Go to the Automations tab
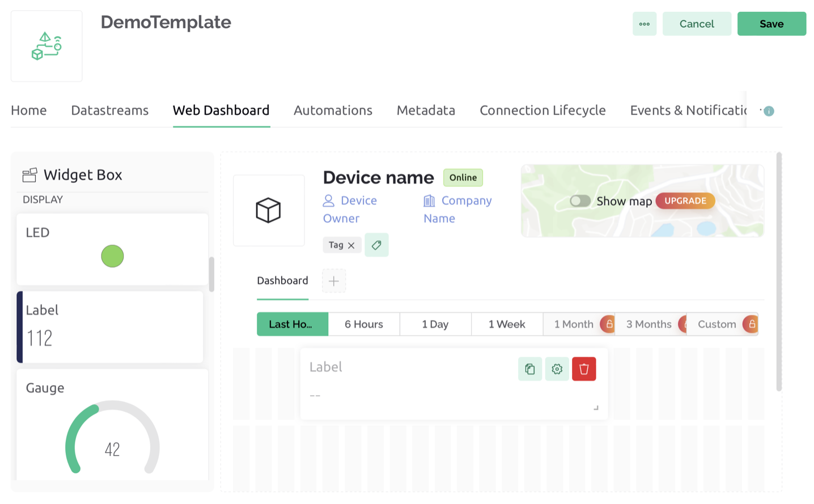The height and width of the screenshot is (504, 814). click(333, 110)
